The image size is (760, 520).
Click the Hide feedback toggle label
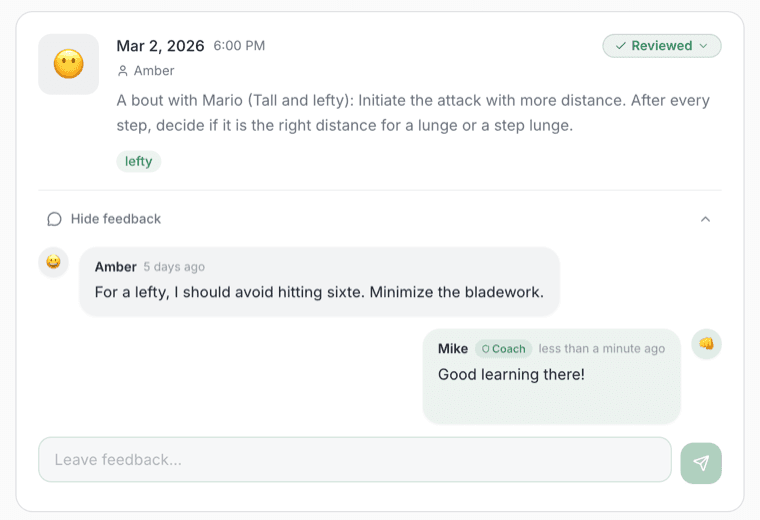pos(116,219)
